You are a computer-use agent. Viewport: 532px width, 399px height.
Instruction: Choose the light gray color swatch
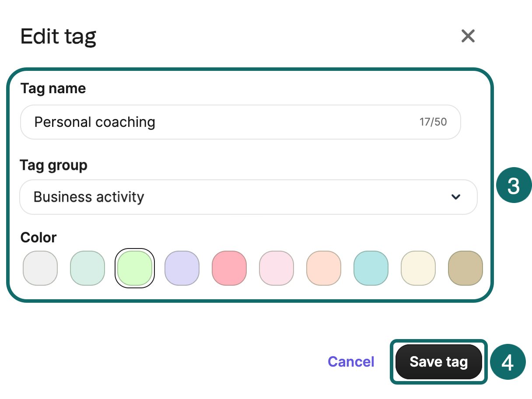pos(40,268)
